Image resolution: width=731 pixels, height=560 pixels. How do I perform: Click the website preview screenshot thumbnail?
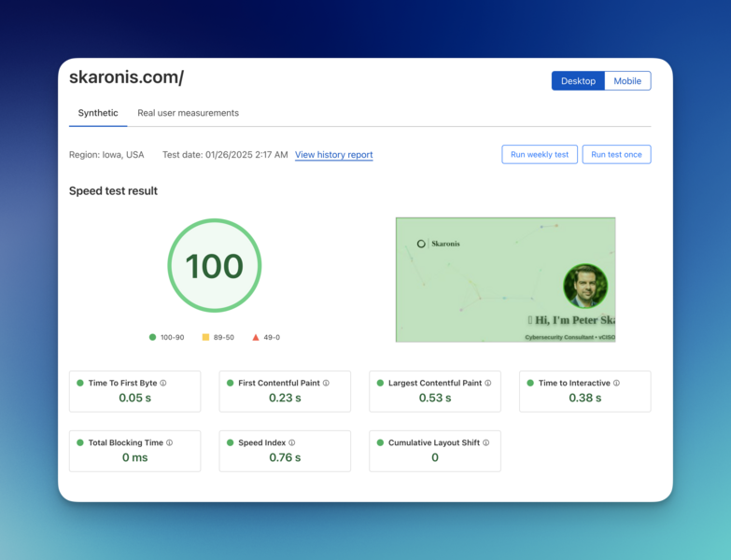coord(505,279)
